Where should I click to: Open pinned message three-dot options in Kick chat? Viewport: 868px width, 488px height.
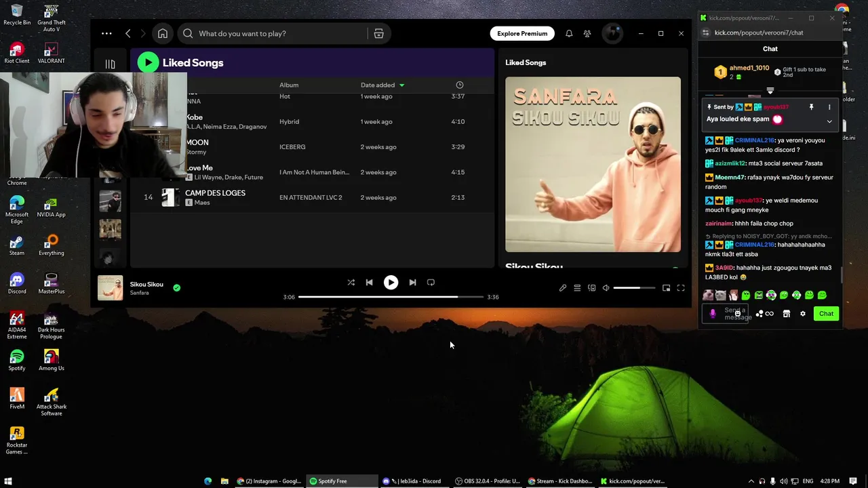pos(829,107)
